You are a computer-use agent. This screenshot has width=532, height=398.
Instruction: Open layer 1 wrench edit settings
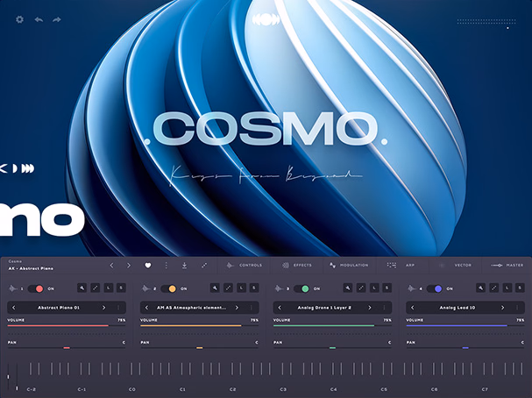(82, 288)
